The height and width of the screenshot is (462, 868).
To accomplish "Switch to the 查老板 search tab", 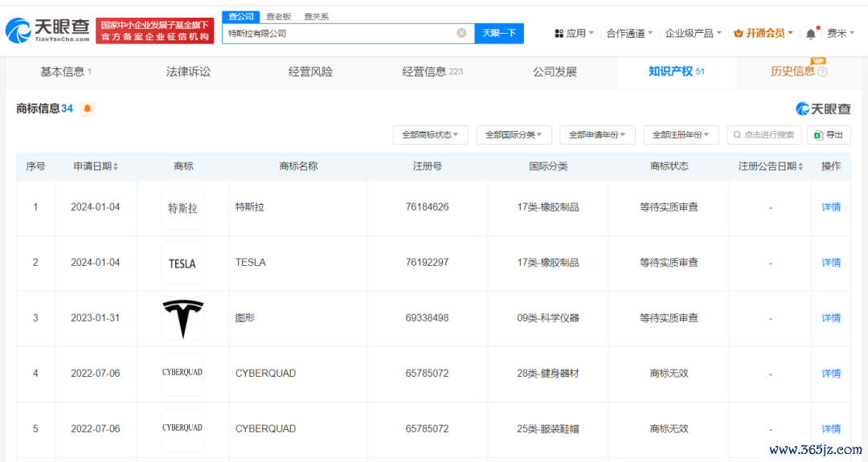I will [x=278, y=17].
